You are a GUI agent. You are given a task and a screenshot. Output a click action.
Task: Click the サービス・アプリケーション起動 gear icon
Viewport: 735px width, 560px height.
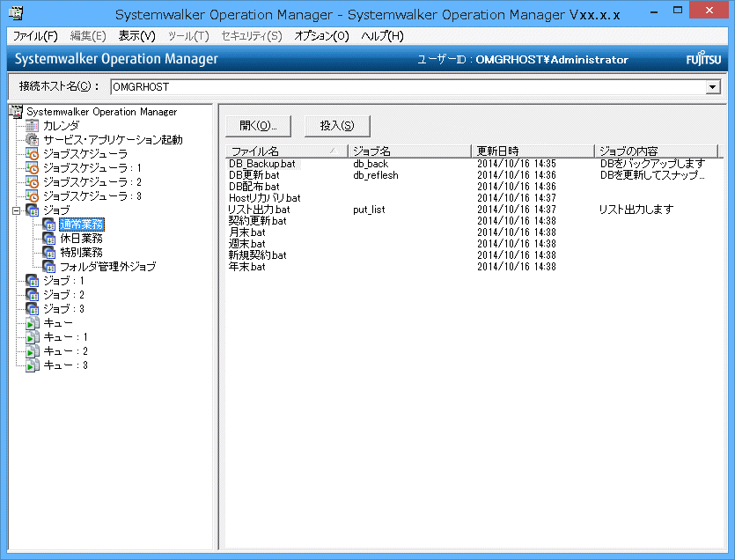(33, 140)
